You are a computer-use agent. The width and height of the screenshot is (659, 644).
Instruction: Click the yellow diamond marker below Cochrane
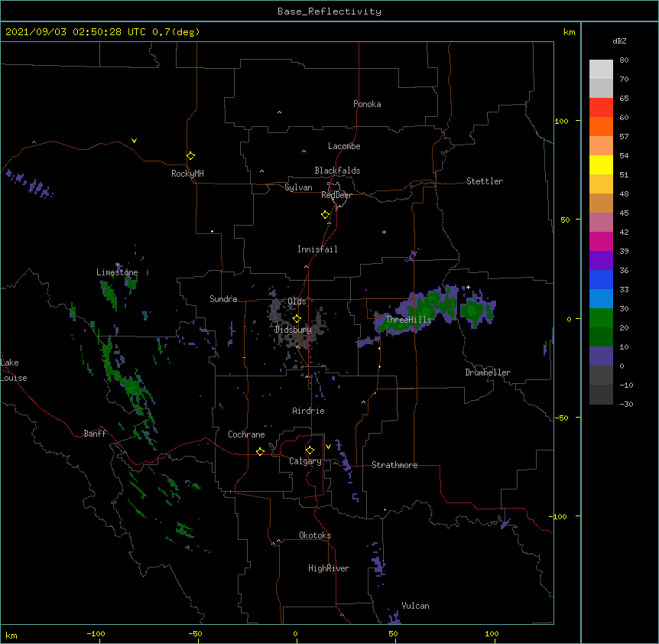coord(260,451)
